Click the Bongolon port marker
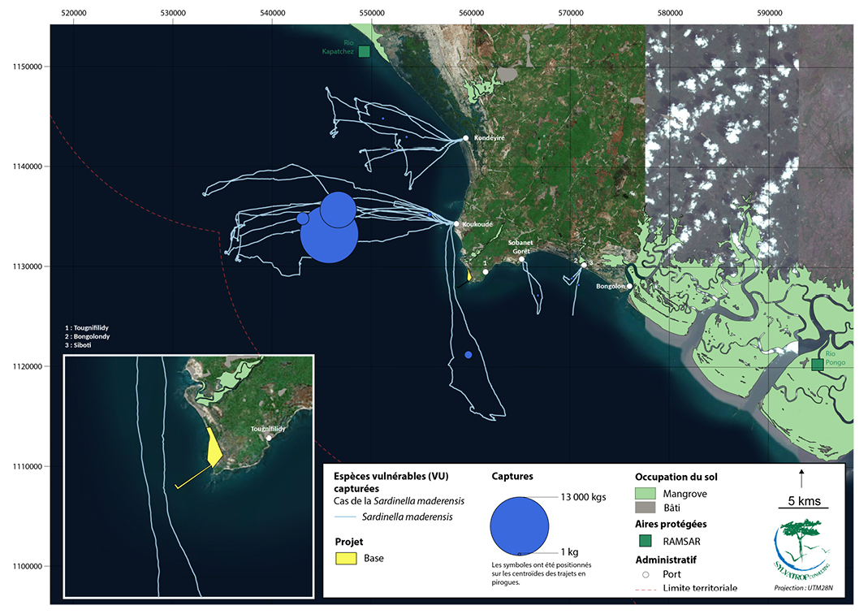This screenshot has width=868, height=614. 629,286
